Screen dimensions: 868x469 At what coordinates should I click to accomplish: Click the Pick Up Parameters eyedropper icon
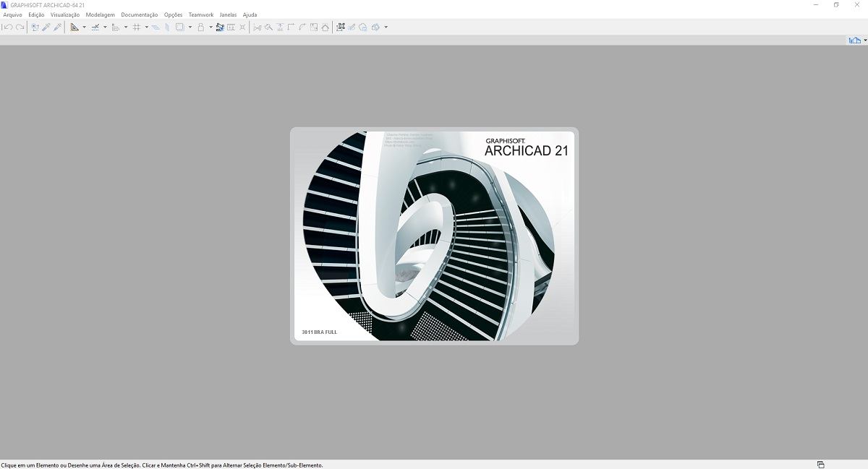[46, 27]
